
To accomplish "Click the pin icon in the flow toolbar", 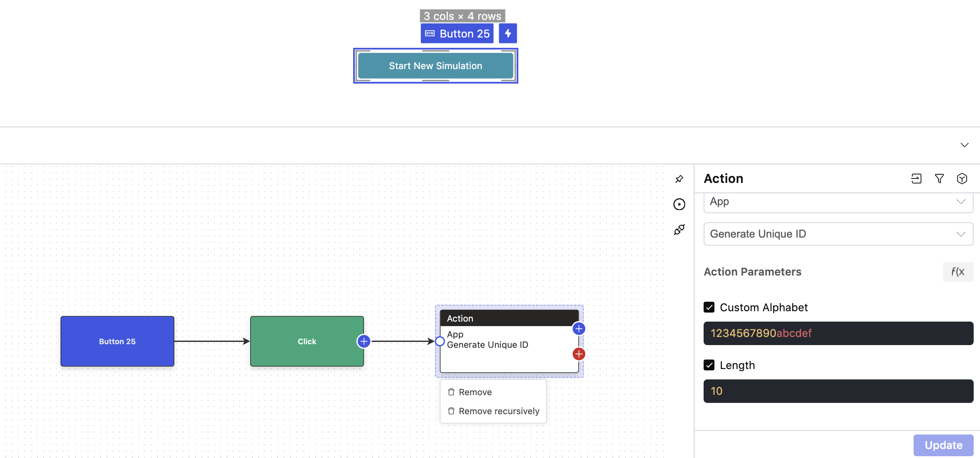I will pos(679,179).
